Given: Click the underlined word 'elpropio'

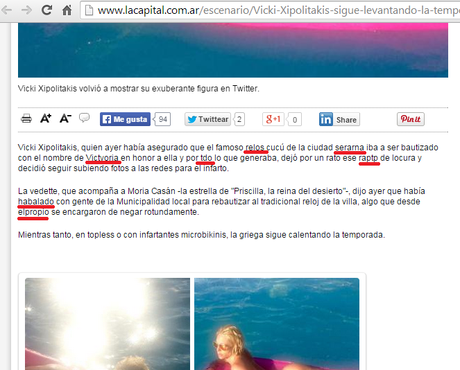Looking at the screenshot, I should point(33,212).
